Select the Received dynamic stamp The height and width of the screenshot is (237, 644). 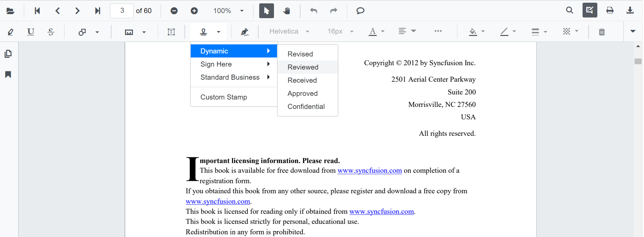(x=308, y=80)
